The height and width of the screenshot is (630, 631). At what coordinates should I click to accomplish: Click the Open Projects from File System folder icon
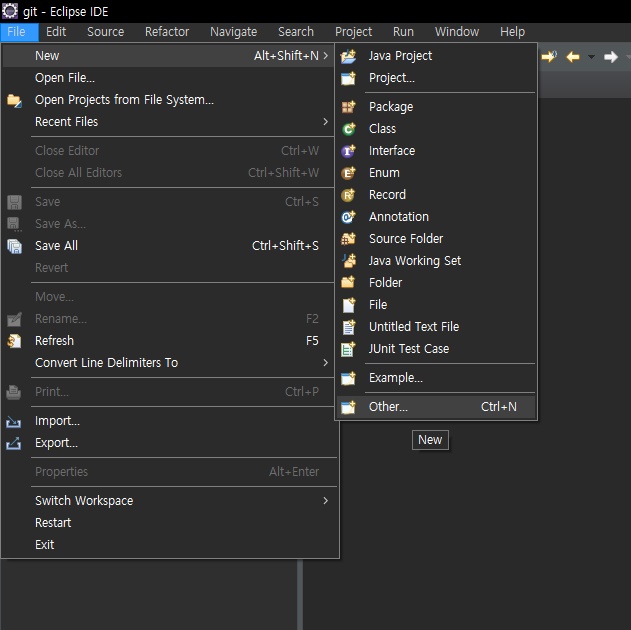pos(14,100)
